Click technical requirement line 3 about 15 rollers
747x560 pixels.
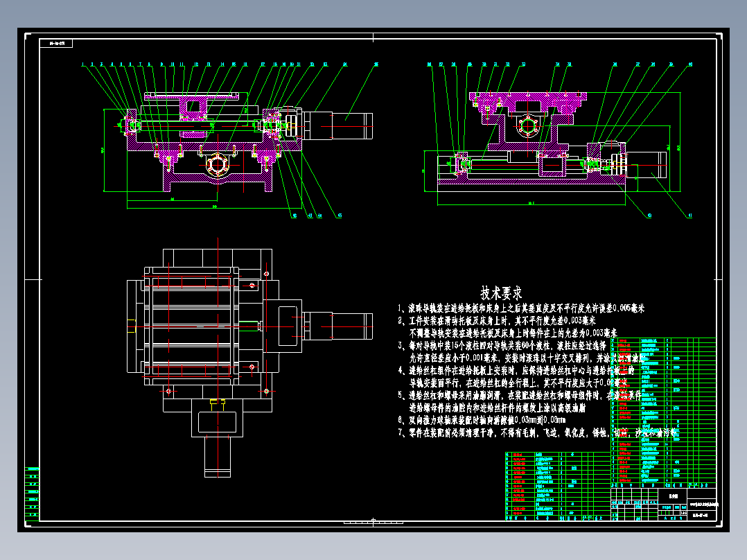[502, 346]
